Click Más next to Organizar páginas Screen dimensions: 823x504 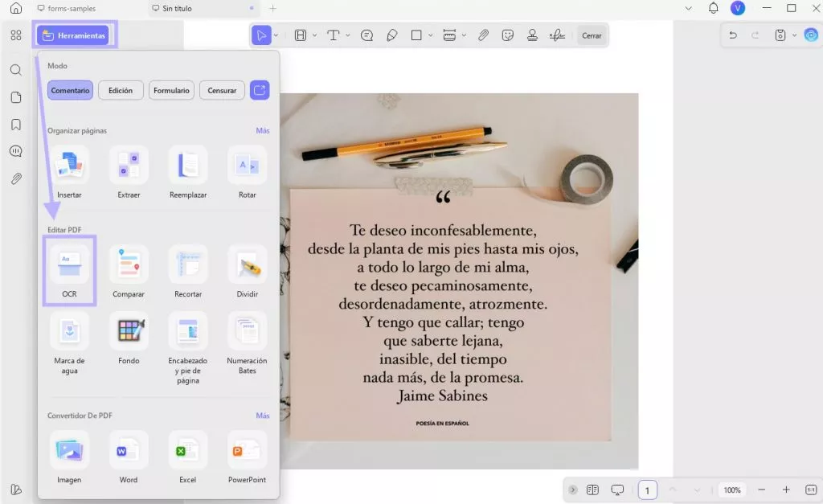(263, 131)
